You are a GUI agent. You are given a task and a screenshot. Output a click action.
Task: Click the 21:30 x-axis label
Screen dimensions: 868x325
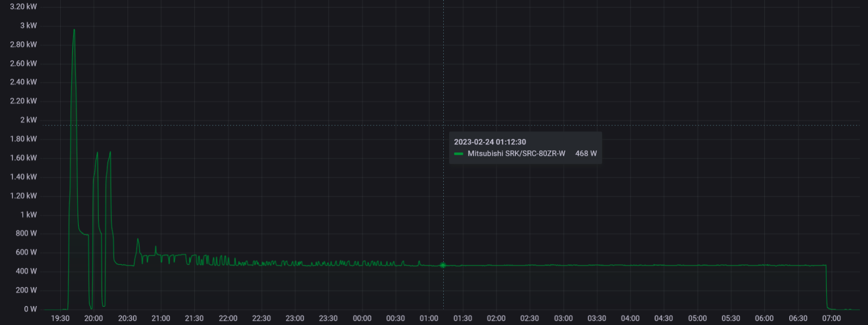coord(194,318)
